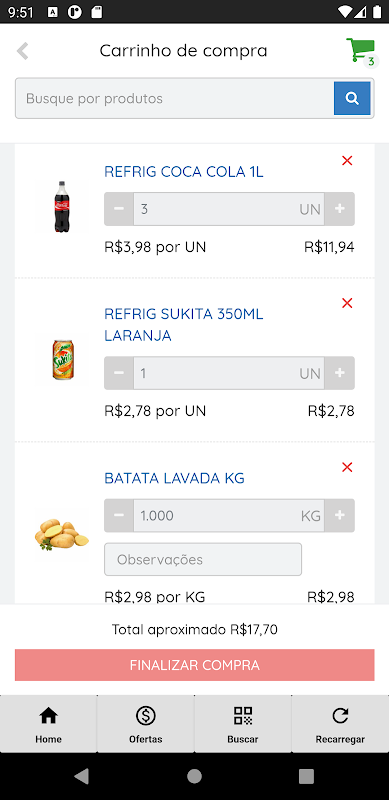Increase Batata Lavada weight with plus
This screenshot has width=389, height=800.
pos(339,515)
